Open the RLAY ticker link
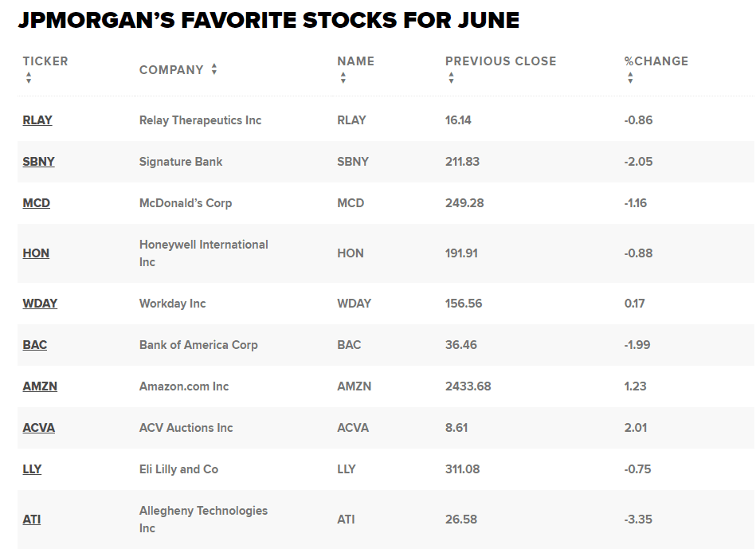756x549 pixels. click(x=37, y=120)
